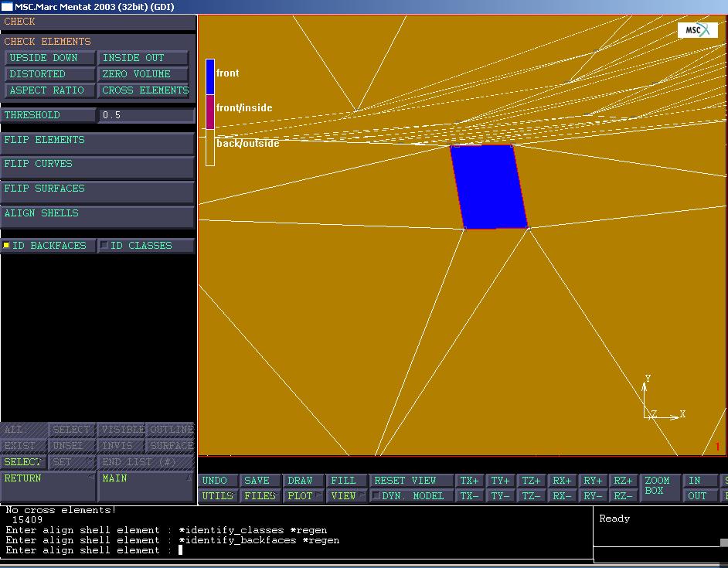This screenshot has width=728, height=568.
Task: Open the FILES menu
Action: coord(260,496)
